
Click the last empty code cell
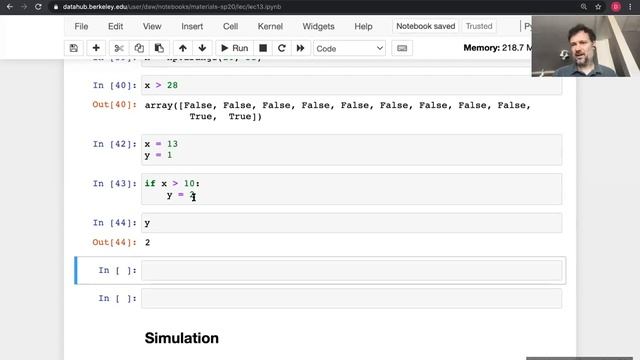click(x=351, y=298)
